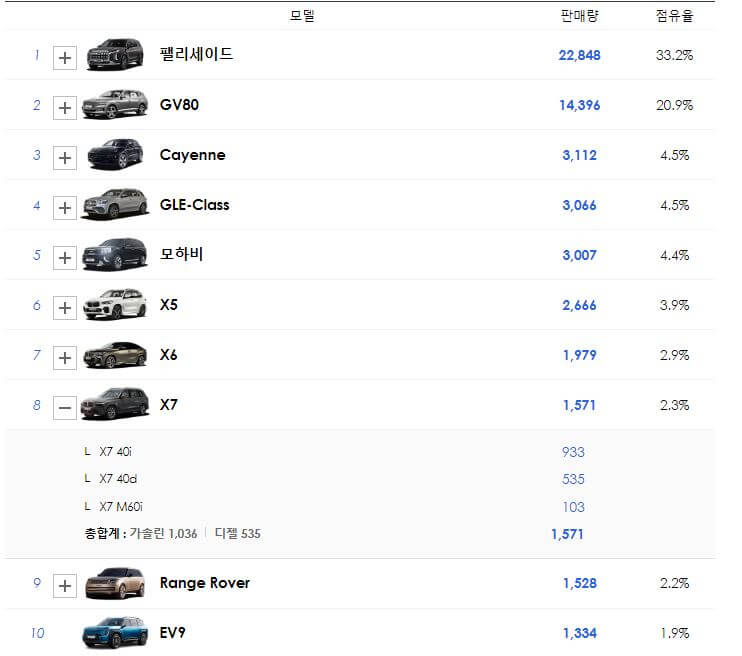The width and height of the screenshot is (742, 656).
Task: Open the Range Rover model name link
Action: [205, 583]
